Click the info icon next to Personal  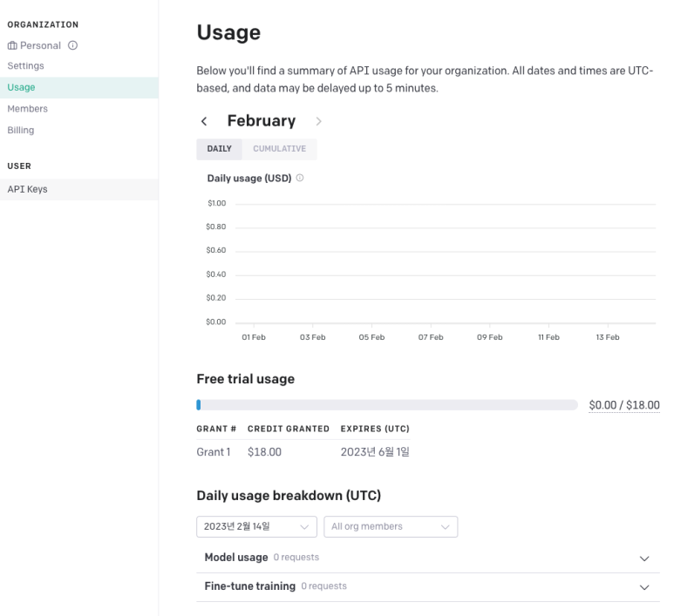(x=72, y=45)
